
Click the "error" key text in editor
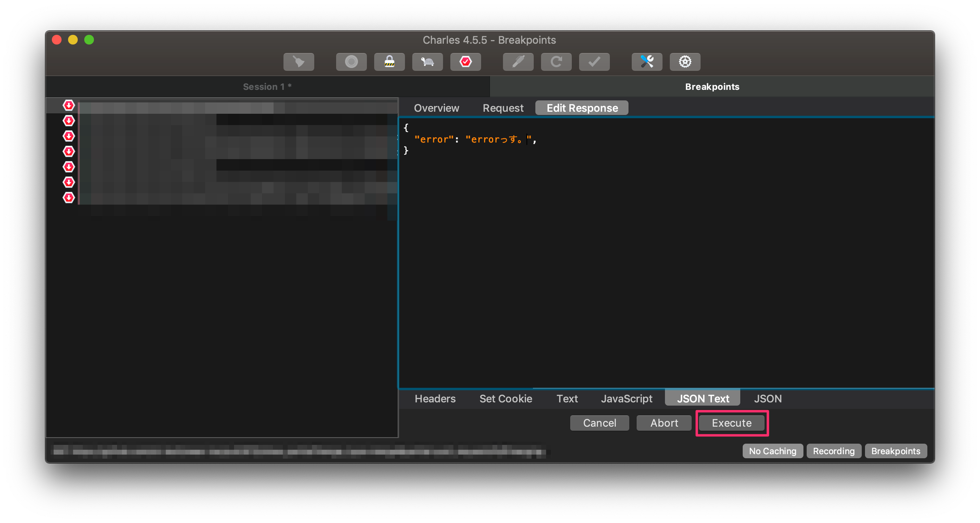[x=434, y=139]
